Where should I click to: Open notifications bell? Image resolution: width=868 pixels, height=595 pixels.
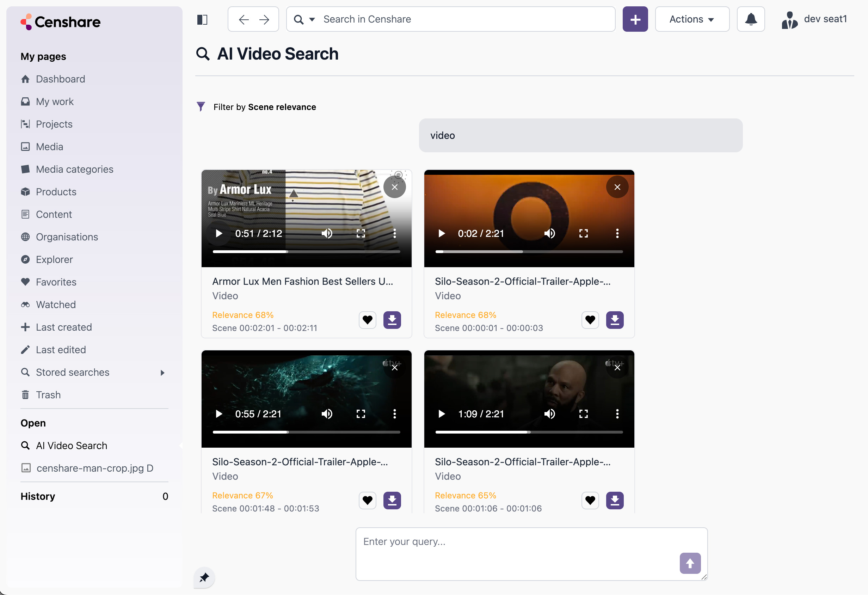pyautogui.click(x=750, y=19)
